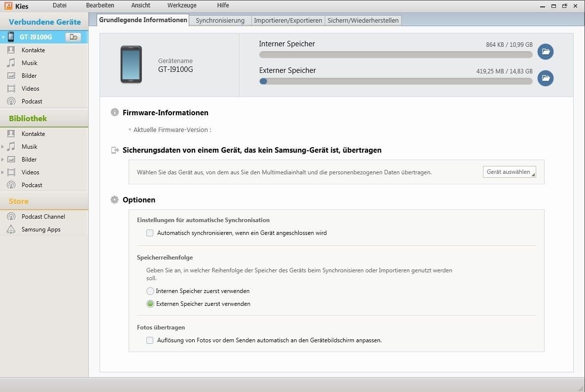Browse Externer Speicher with its folder icon
Screen dimensions: 585x392
point(546,78)
